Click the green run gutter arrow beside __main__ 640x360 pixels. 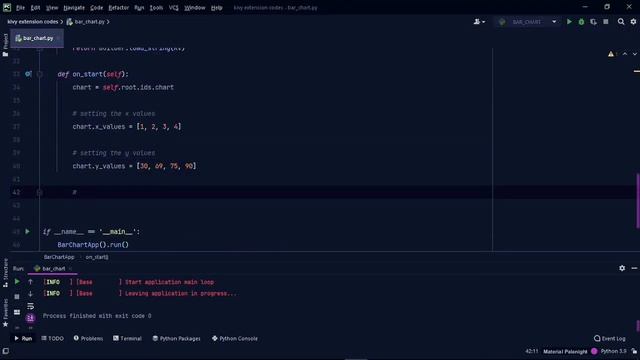coord(27,231)
